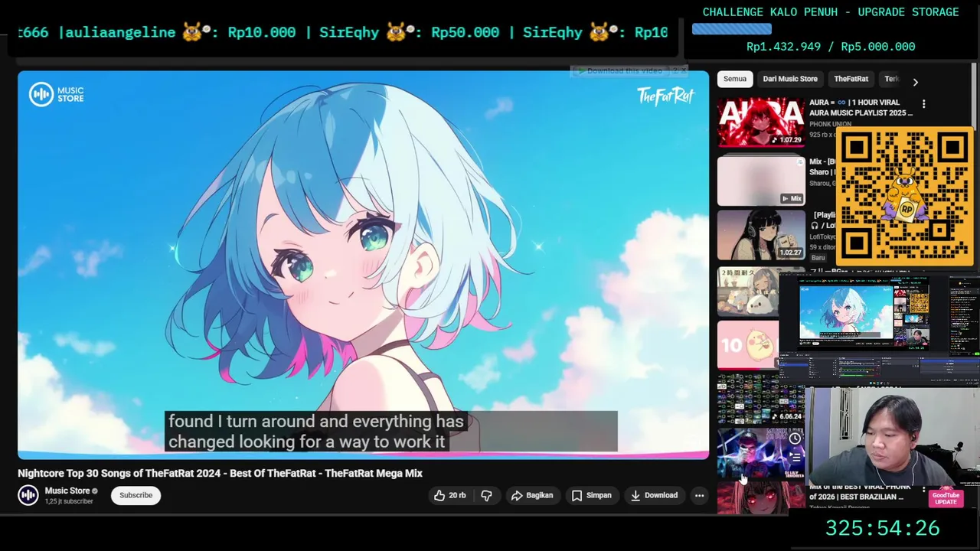The width and height of the screenshot is (980, 551).
Task: Open Music Store channel name link
Action: [x=67, y=491]
